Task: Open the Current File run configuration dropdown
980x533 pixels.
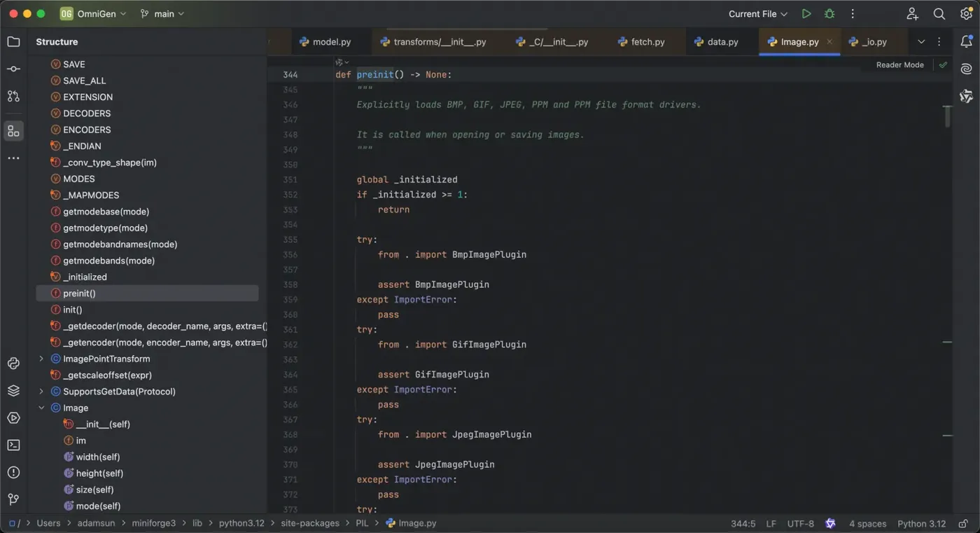Action: (758, 14)
